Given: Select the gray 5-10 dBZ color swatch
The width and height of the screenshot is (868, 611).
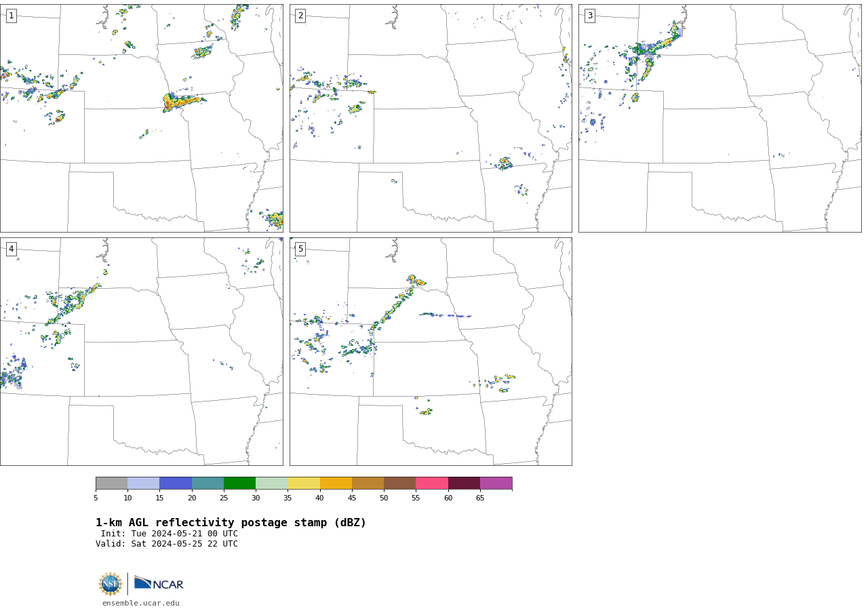Looking at the screenshot, I should [x=111, y=484].
